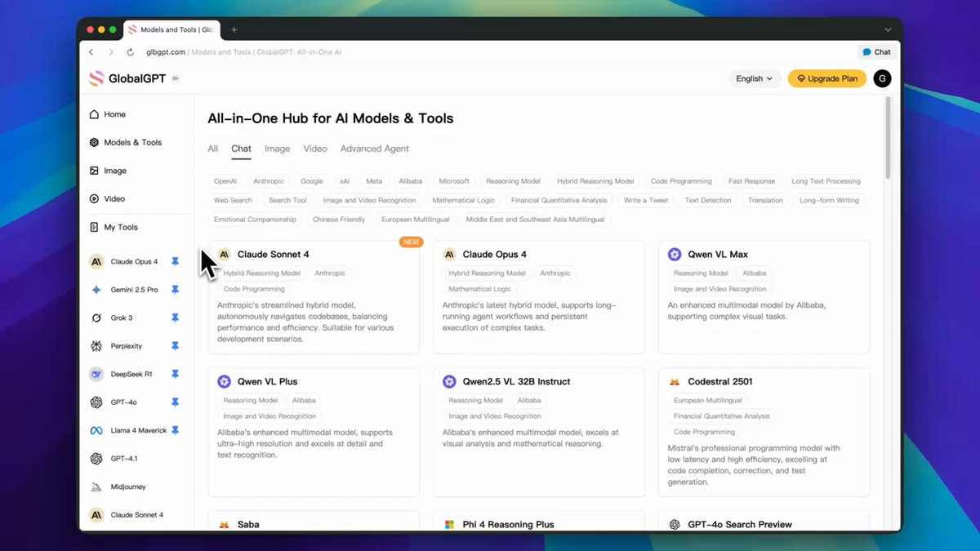
Task: Filter by Emotional Companionship tag
Action: tap(255, 220)
